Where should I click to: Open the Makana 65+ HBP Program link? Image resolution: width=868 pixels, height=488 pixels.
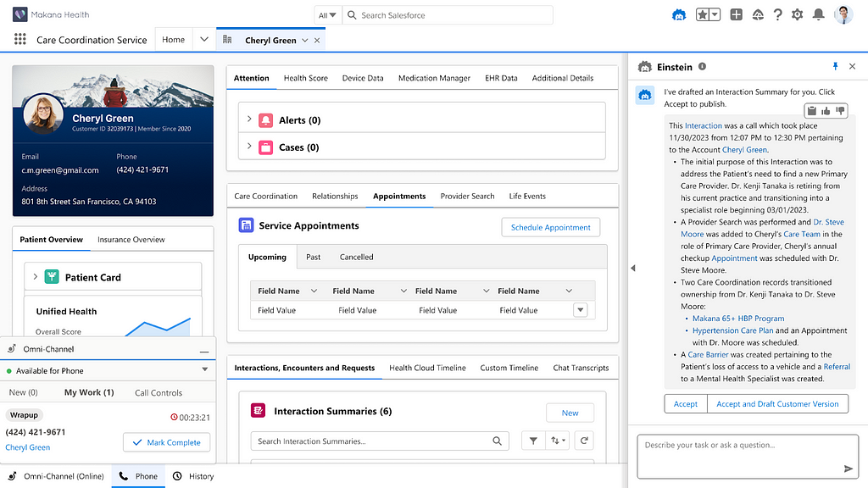click(x=738, y=319)
